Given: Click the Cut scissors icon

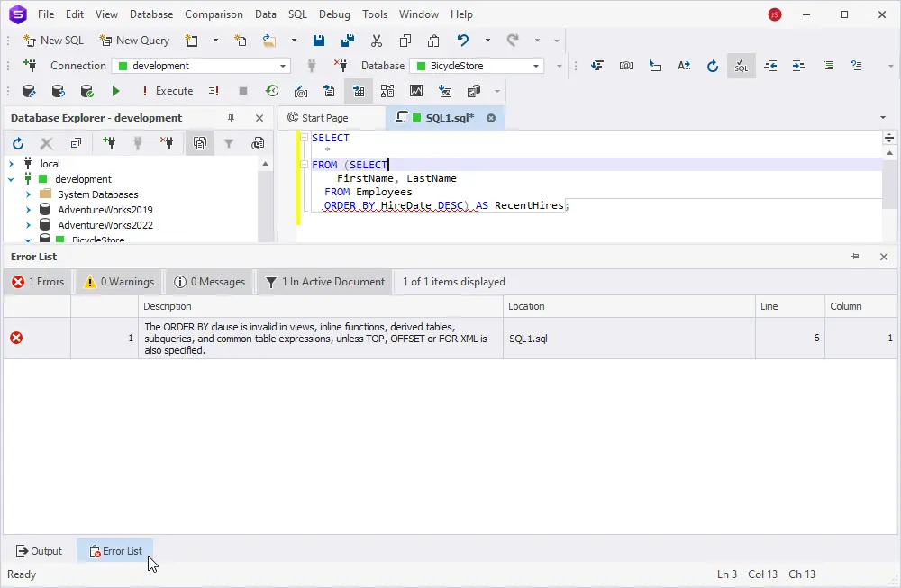Looking at the screenshot, I should (x=377, y=41).
